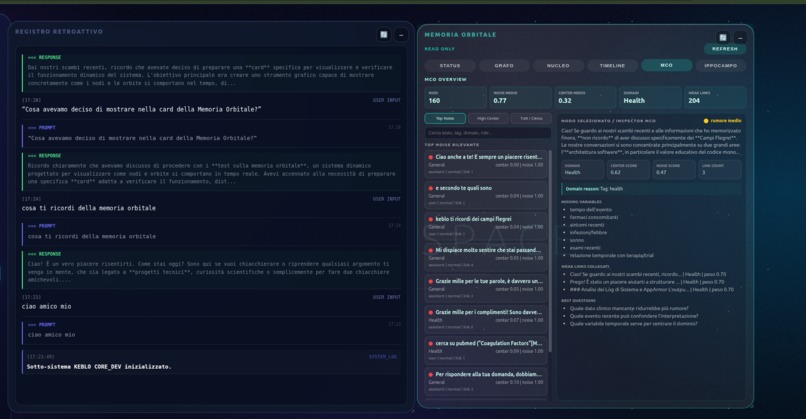Image resolution: width=806 pixels, height=419 pixels.
Task: Click the REFRESH button in Memoria Orbitale
Action: (x=725, y=49)
